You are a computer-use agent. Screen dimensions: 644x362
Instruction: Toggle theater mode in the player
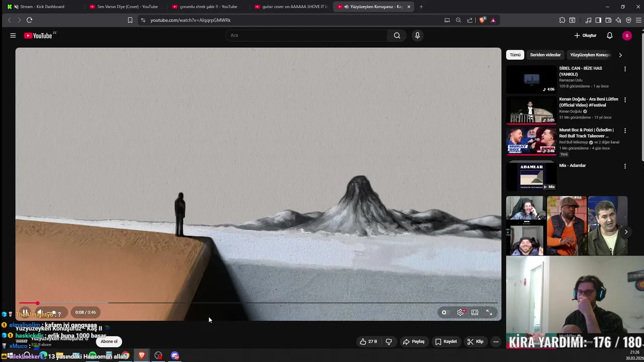click(x=474, y=312)
